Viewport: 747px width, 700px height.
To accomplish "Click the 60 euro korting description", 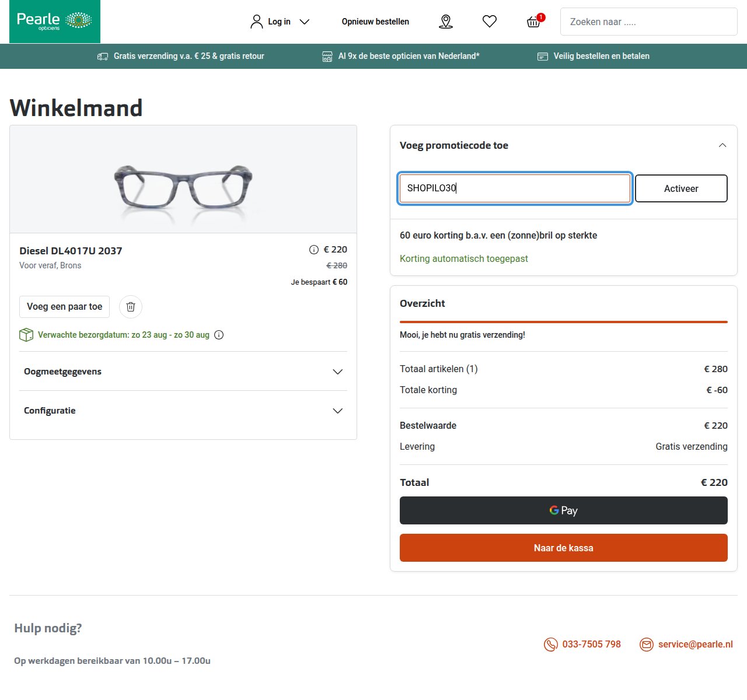I will tap(498, 236).
